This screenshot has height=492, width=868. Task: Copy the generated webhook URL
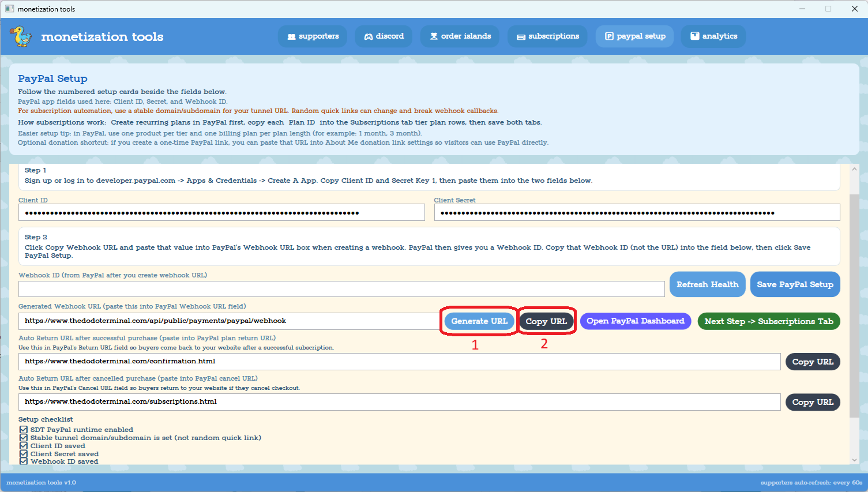[546, 321]
